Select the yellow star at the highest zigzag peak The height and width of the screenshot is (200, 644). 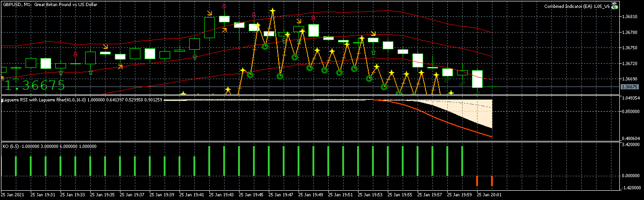click(272, 11)
